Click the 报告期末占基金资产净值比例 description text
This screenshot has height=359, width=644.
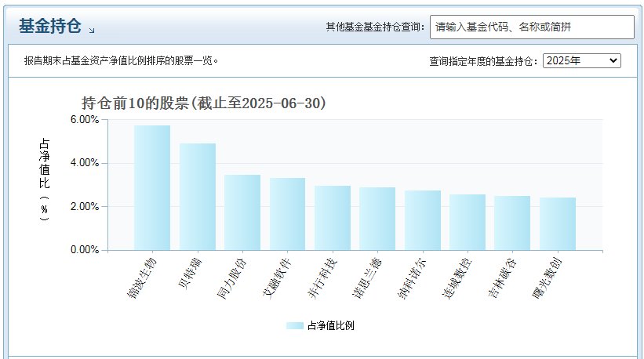click(x=121, y=60)
